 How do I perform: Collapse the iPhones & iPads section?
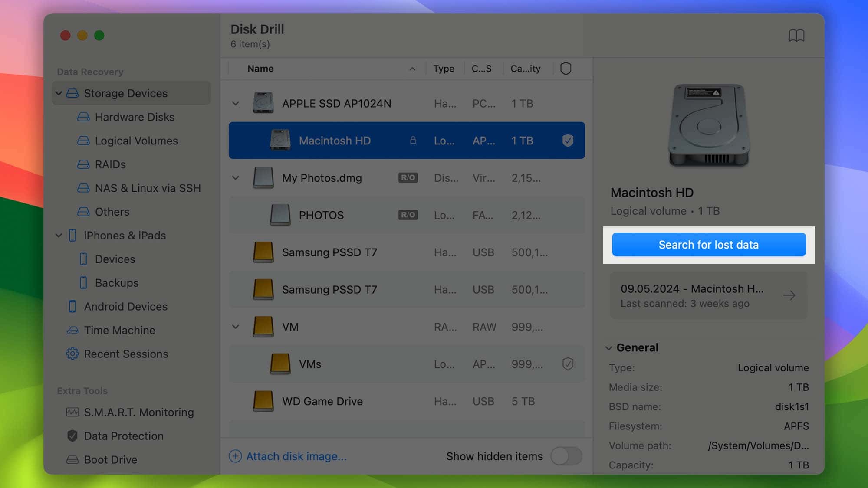coord(59,236)
